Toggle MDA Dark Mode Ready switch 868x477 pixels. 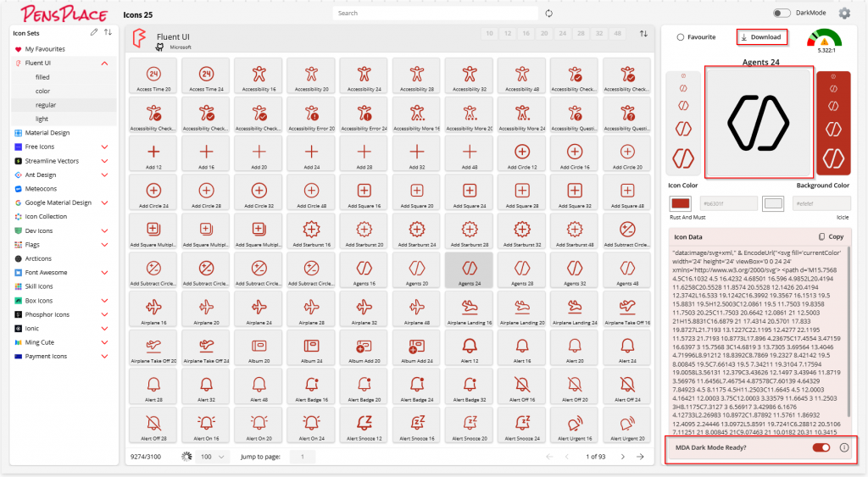(x=821, y=447)
